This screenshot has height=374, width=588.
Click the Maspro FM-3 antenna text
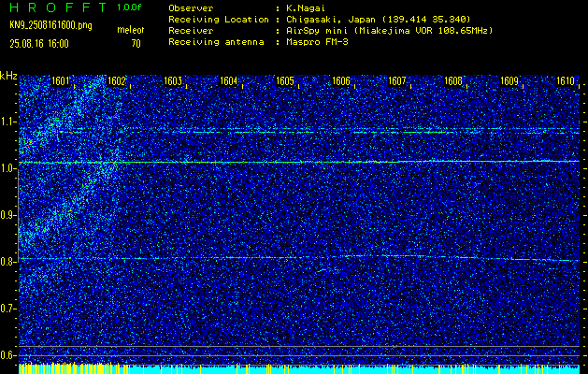317,42
